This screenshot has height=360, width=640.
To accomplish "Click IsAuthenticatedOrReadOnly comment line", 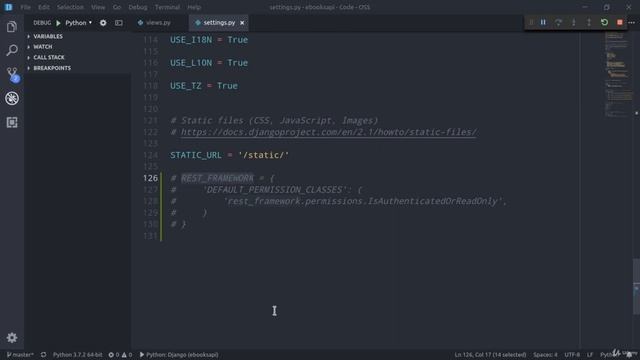I will click(x=339, y=201).
